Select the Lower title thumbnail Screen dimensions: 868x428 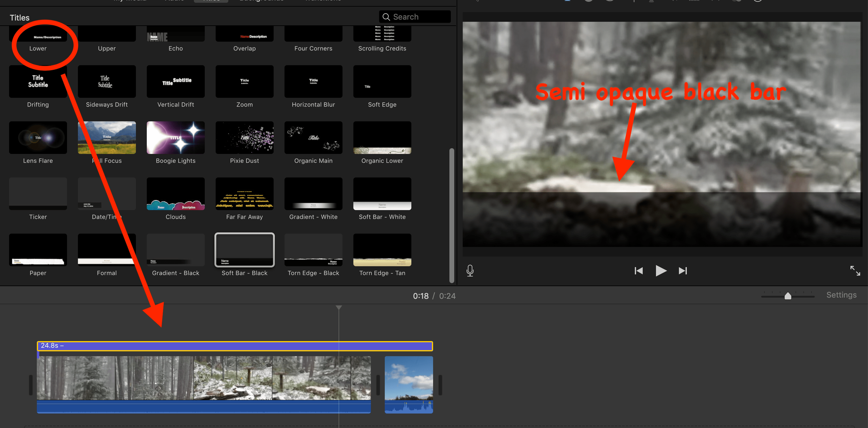tap(38, 34)
